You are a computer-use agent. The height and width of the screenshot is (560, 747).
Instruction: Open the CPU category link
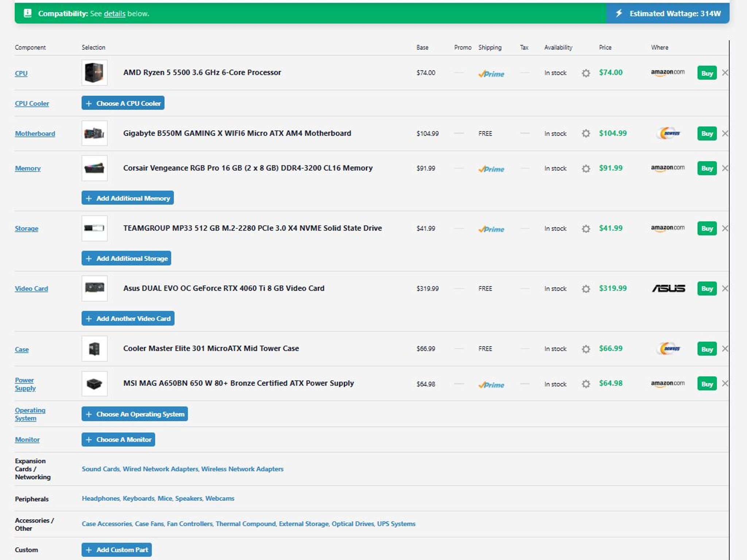tap(21, 73)
